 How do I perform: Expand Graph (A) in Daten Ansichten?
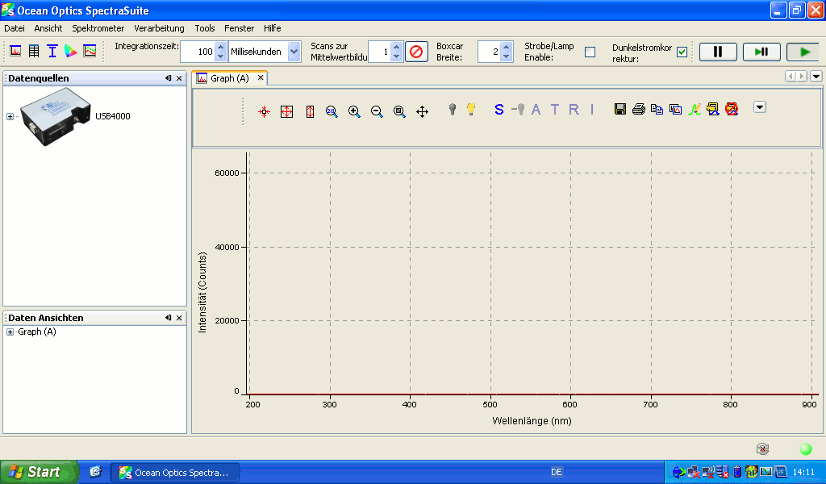click(x=10, y=332)
